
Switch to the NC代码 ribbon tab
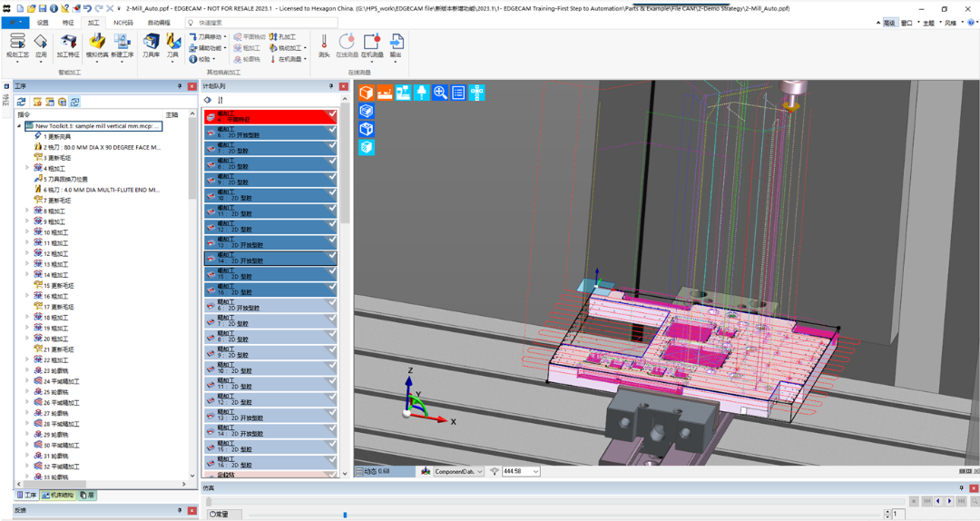pos(123,23)
